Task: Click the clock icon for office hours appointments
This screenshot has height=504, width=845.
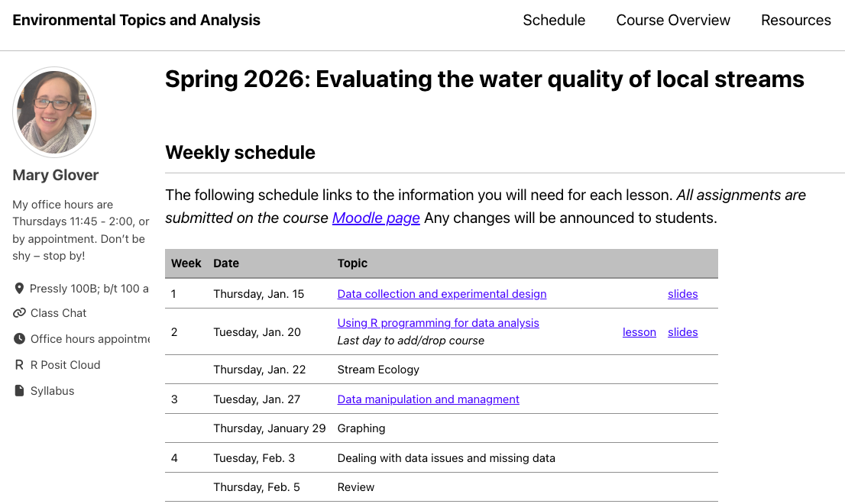Action: click(19, 339)
